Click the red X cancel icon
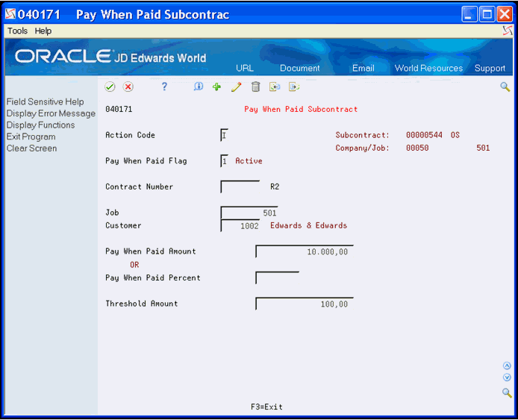518x420 pixels. coord(128,87)
